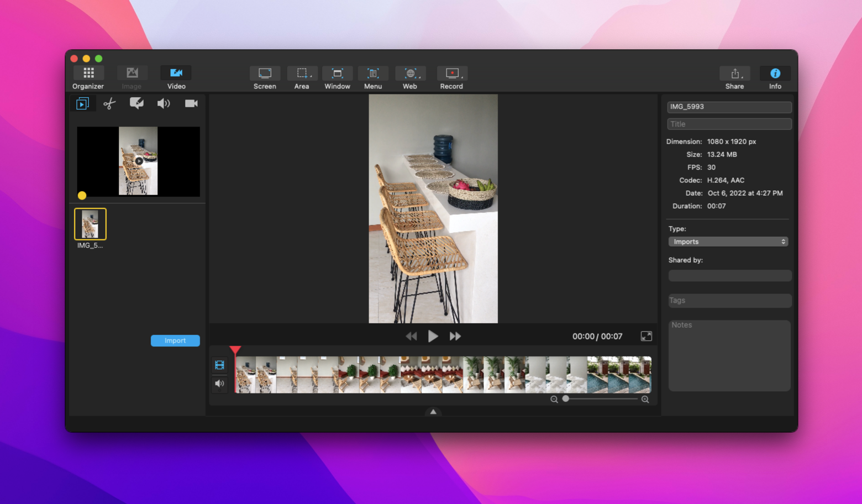Image resolution: width=862 pixels, height=504 pixels.
Task: Click the 00:00 / 00:07 time display
Action: (597, 336)
